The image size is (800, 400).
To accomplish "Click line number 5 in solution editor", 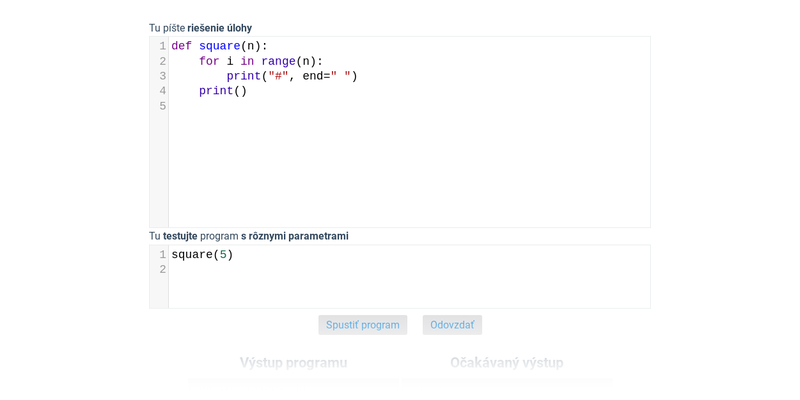I will (162, 106).
